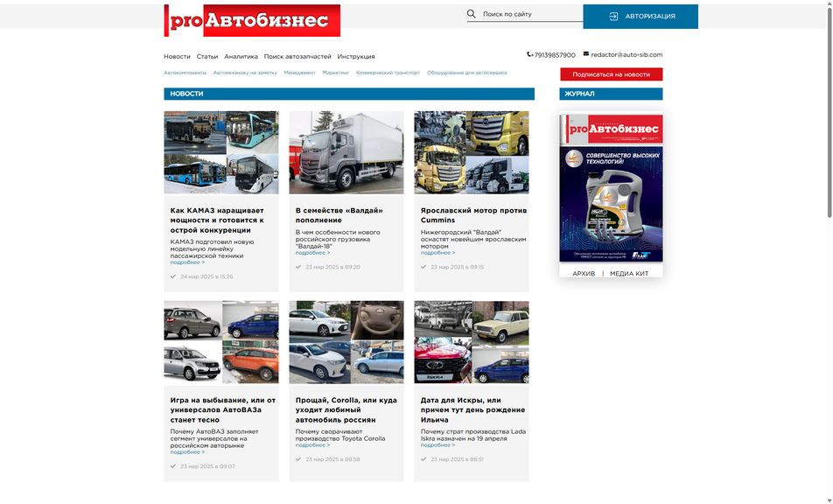Click the phone number +79139857900
This screenshot has height=504, width=833.
point(554,55)
